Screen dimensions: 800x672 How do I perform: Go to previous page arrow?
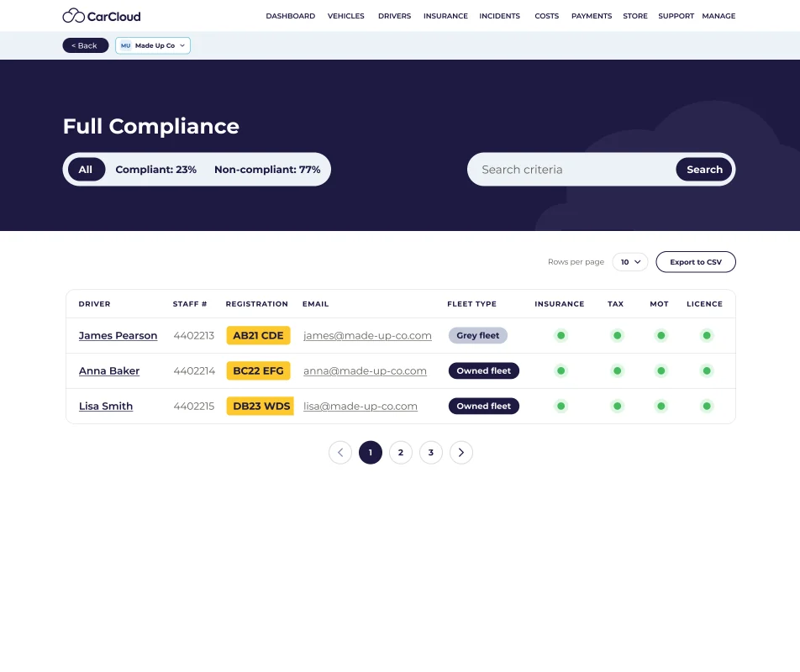point(340,452)
